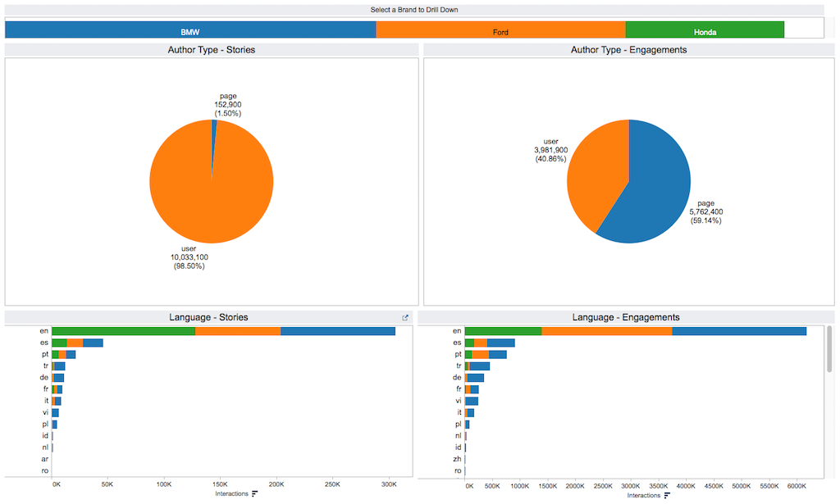Click '6000K' axis tick in Language Engagements
This screenshot has height=504, width=840.
point(797,486)
